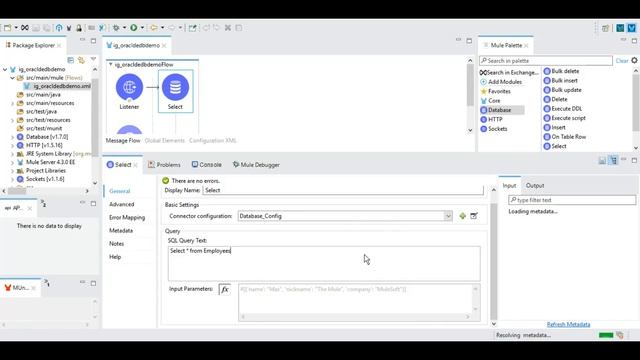640x360 pixels.
Task: Open Connector configuration dropdown
Action: point(448,216)
